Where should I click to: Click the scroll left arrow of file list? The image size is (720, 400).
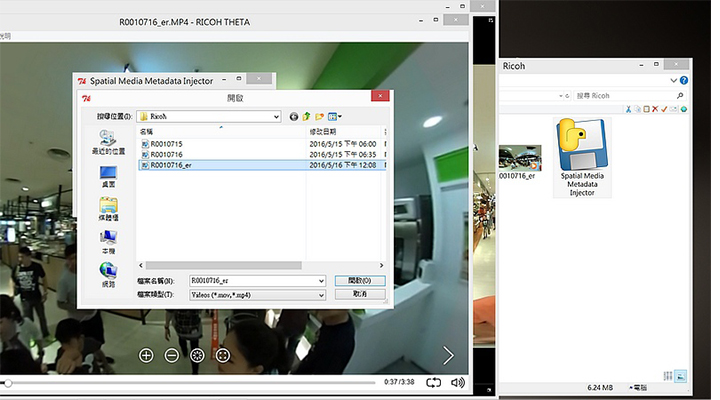point(141,265)
